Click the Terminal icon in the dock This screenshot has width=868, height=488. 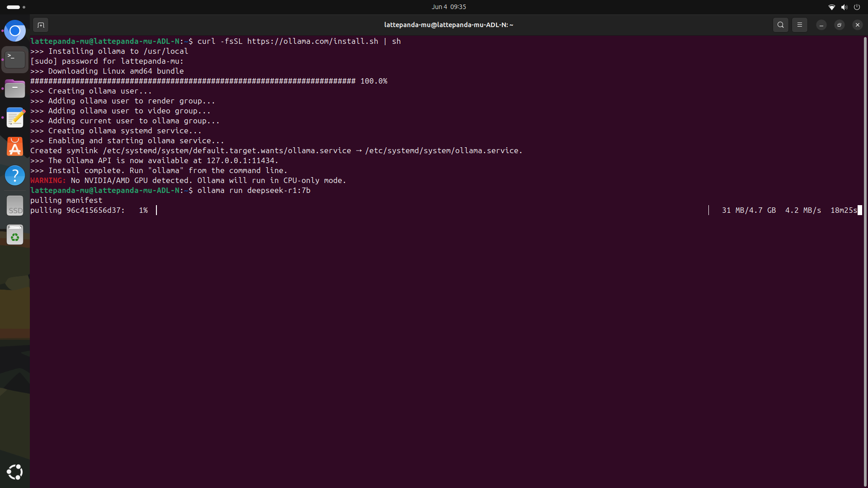(x=15, y=60)
